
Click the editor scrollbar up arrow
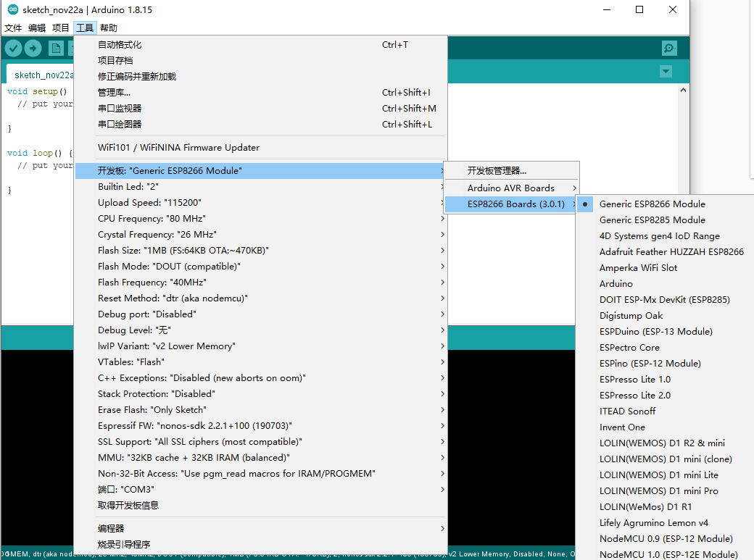[x=683, y=90]
